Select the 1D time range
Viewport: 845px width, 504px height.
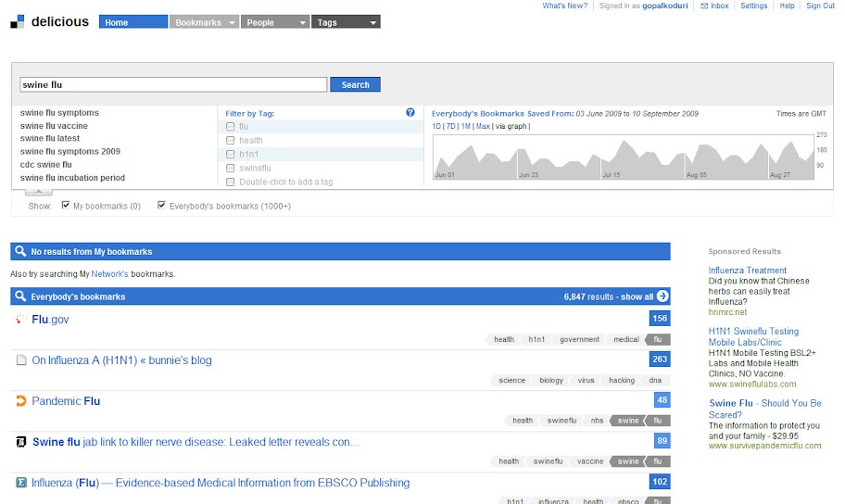tap(436, 126)
